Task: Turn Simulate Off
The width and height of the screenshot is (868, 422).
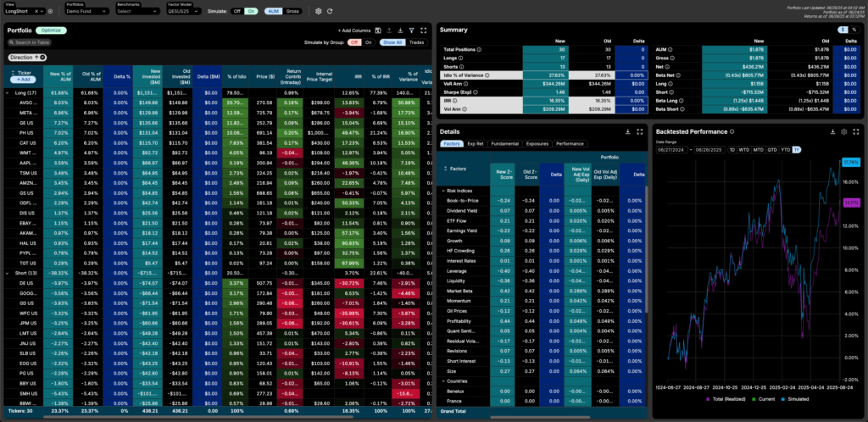Action: click(236, 11)
